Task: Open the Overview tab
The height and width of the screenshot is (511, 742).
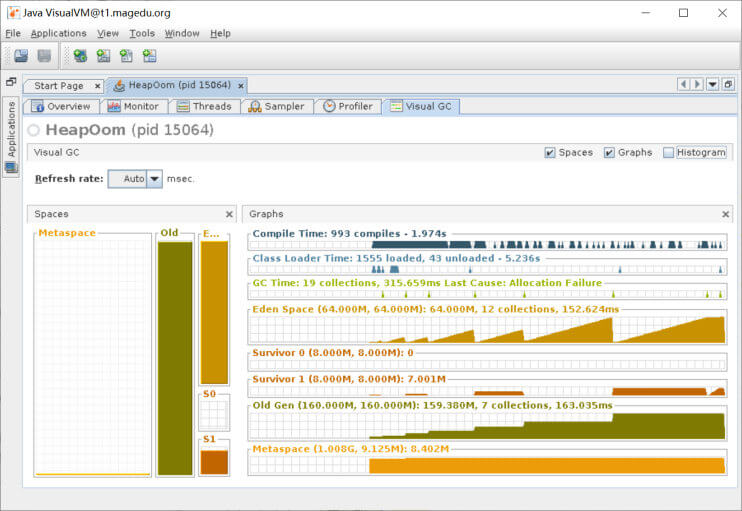Action: [62, 106]
